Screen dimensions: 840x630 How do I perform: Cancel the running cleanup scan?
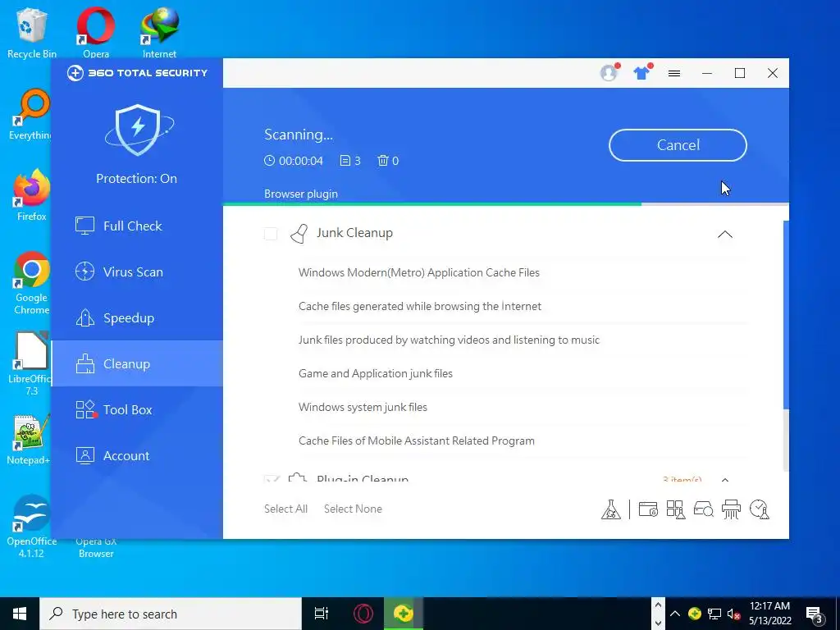(678, 145)
